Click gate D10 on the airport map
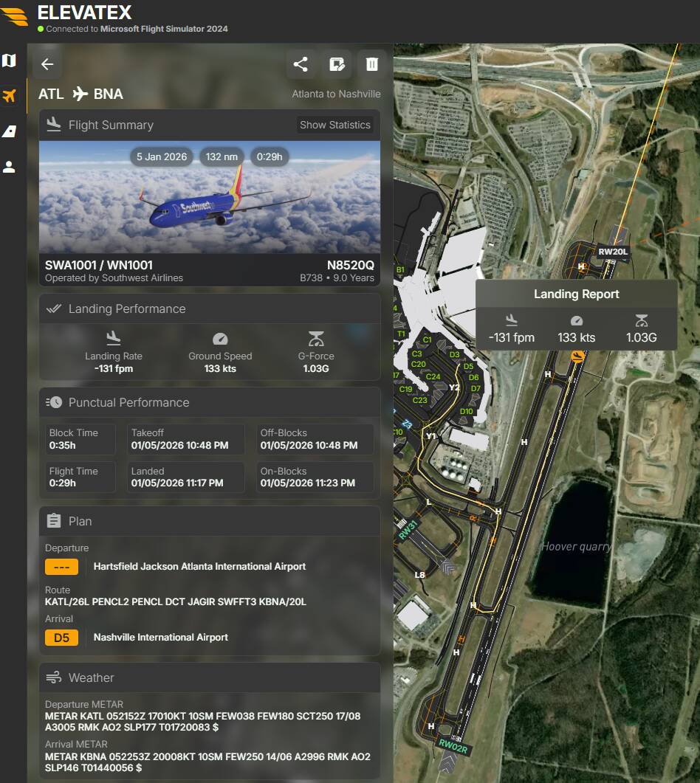The height and width of the screenshot is (783, 700). tap(467, 412)
